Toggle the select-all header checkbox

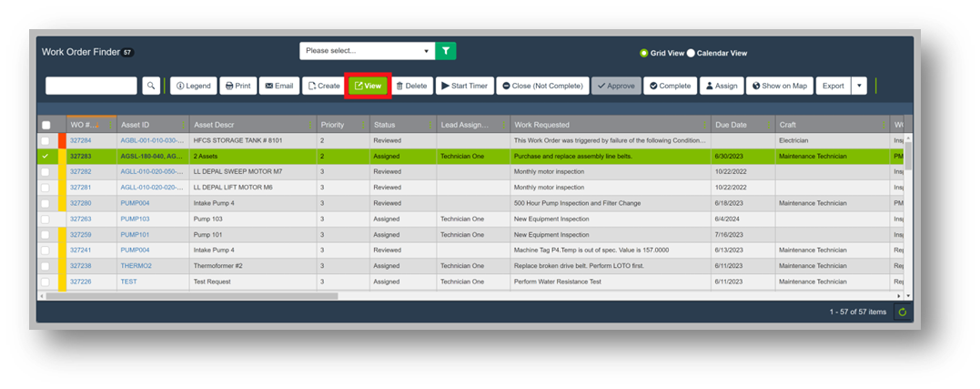(x=45, y=125)
